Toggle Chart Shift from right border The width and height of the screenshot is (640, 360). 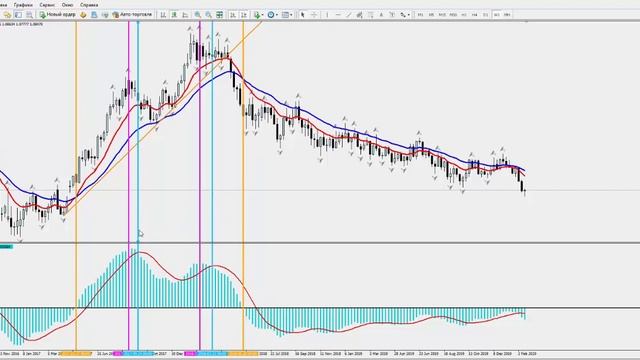click(x=244, y=15)
